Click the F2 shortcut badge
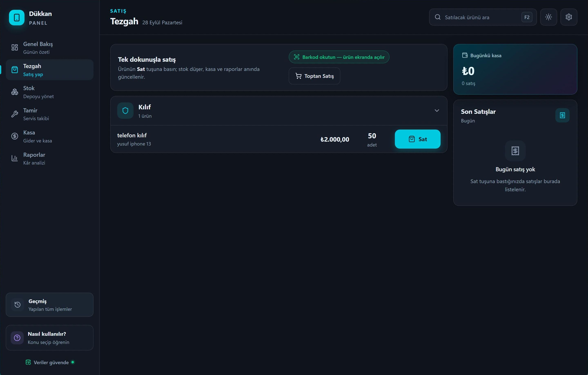 [527, 17]
